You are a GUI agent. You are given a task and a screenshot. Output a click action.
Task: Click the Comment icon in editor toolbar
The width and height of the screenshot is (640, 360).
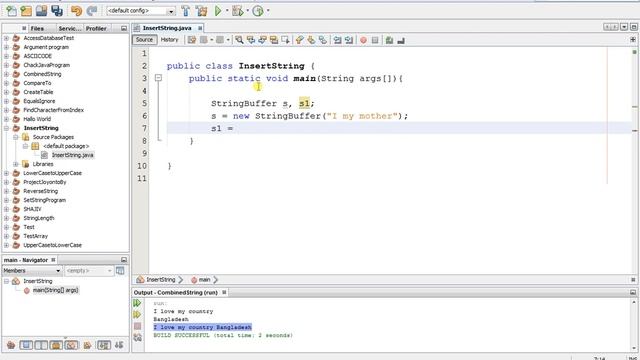point(389,40)
